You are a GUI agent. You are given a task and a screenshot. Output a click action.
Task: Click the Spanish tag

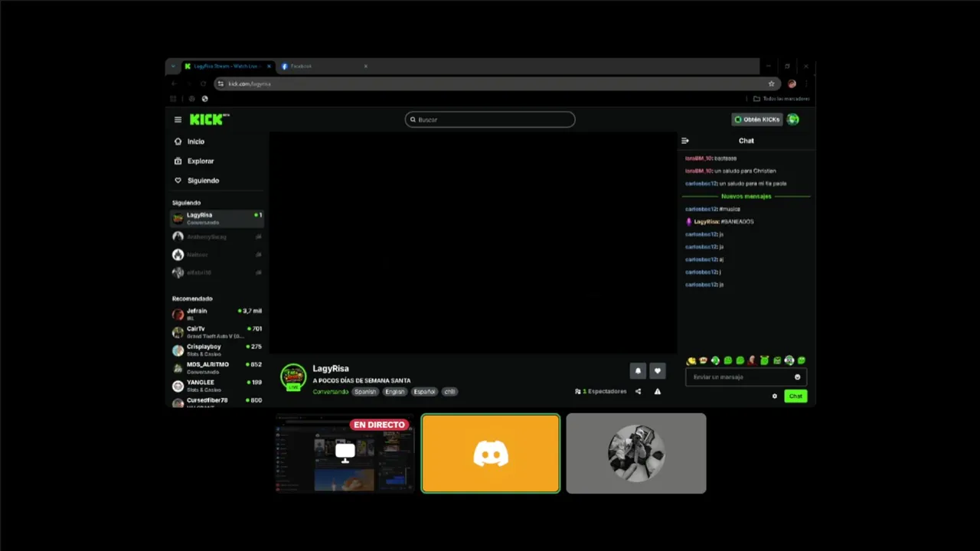365,392
